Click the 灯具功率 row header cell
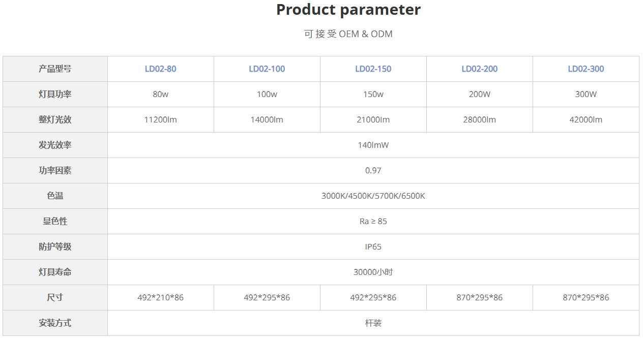Image resolution: width=644 pixels, height=342 pixels. [x=55, y=95]
